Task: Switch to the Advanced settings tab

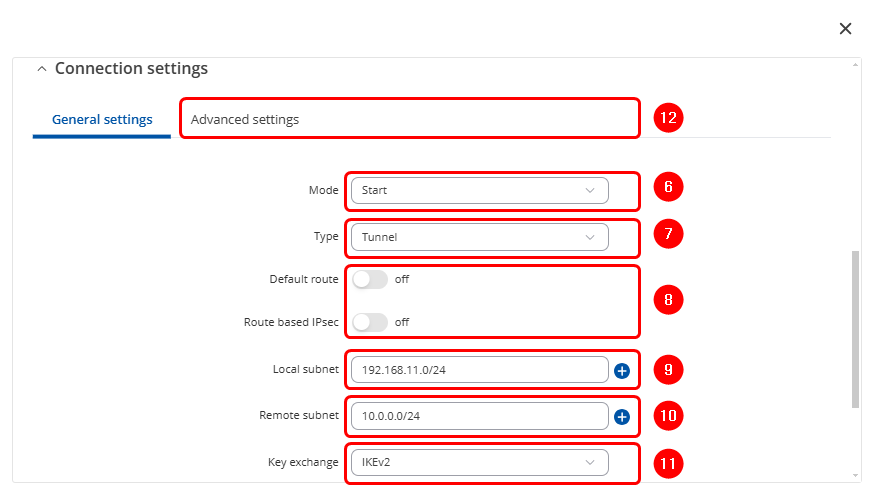Action: coord(245,120)
